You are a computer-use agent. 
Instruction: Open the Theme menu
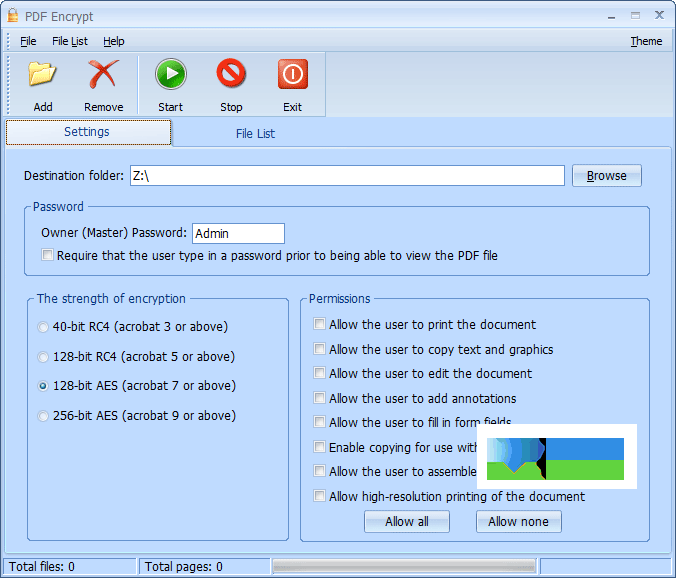coord(646,41)
